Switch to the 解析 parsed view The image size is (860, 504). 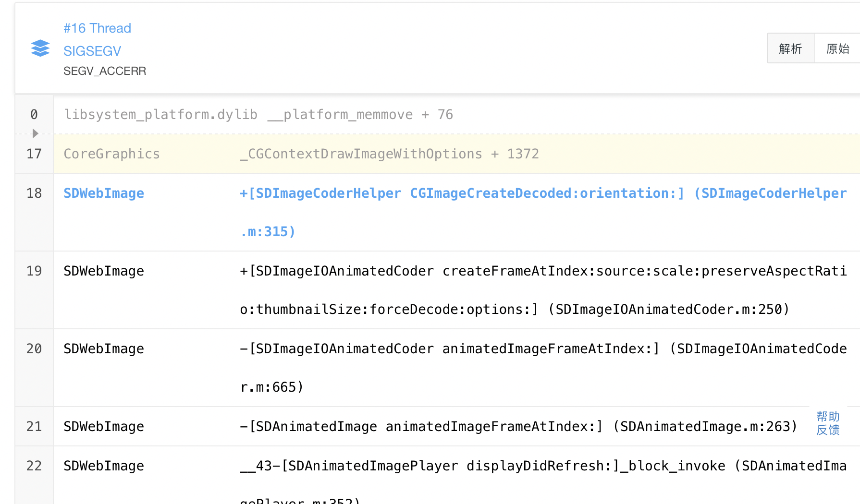coord(790,48)
